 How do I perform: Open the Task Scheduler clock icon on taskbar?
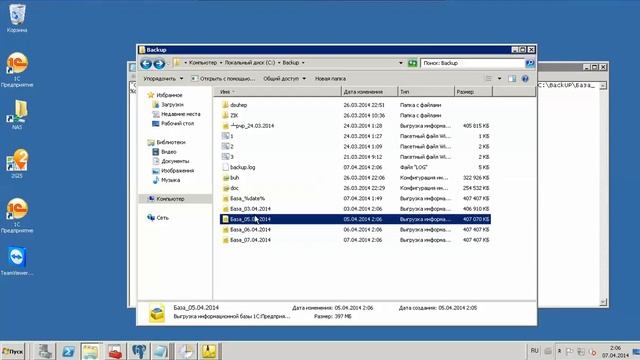tap(186, 351)
